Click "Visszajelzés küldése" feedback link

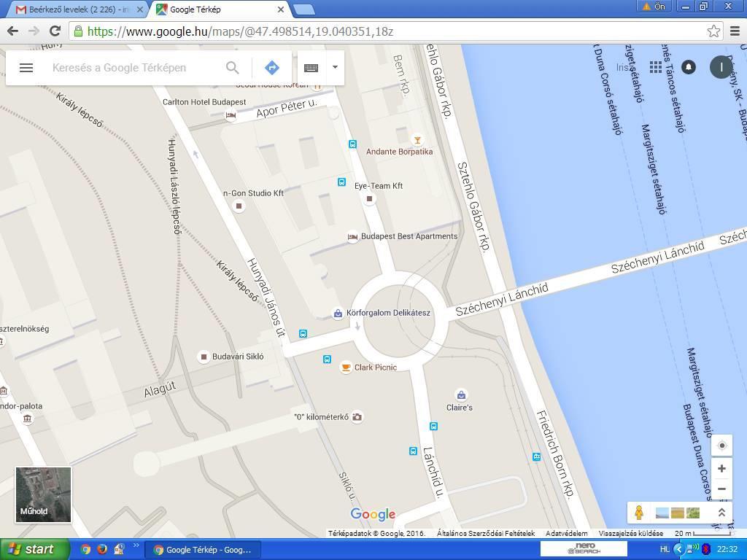631,533
